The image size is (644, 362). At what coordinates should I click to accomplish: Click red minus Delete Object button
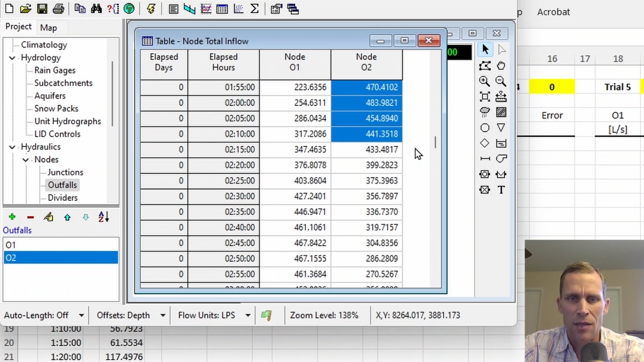[x=30, y=217]
